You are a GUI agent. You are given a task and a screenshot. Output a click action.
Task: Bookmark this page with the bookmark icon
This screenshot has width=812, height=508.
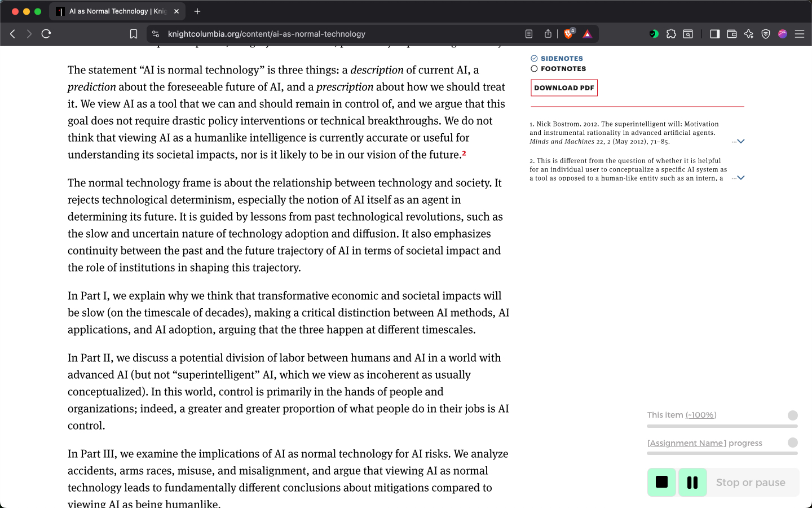[134, 34]
